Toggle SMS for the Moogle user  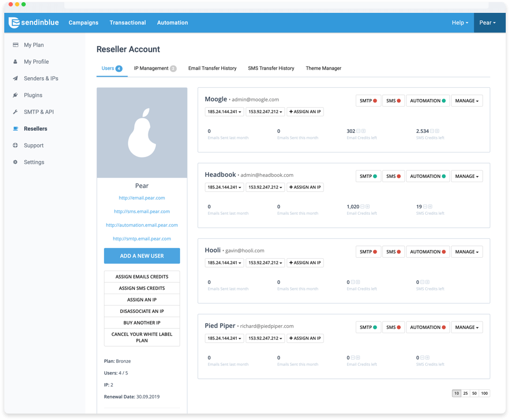click(394, 101)
